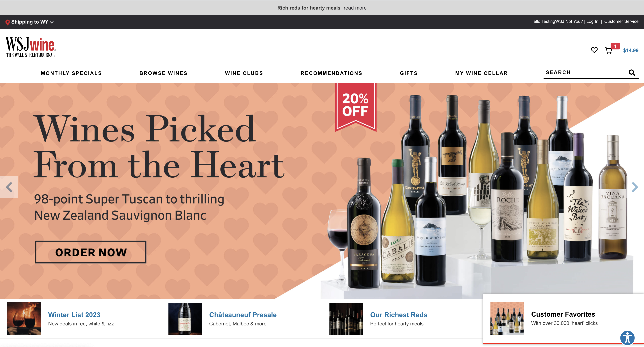Open the Browse Wines menu

pos(163,73)
